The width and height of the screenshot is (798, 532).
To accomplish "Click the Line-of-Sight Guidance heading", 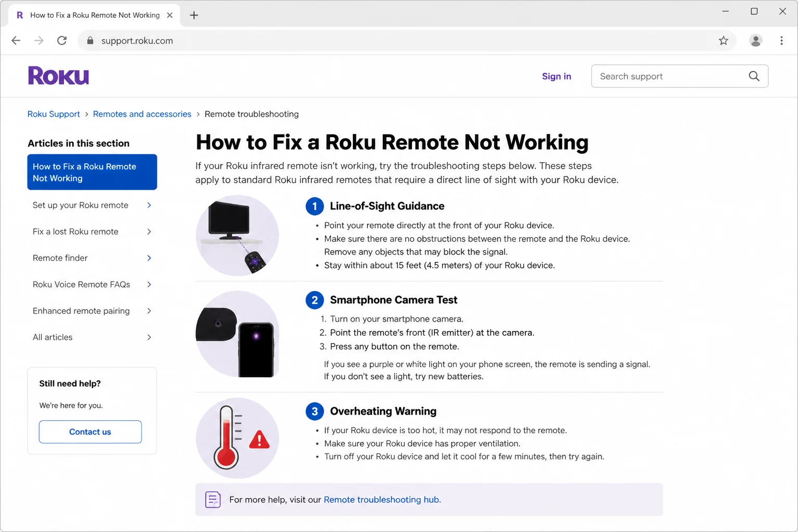I will (387, 206).
